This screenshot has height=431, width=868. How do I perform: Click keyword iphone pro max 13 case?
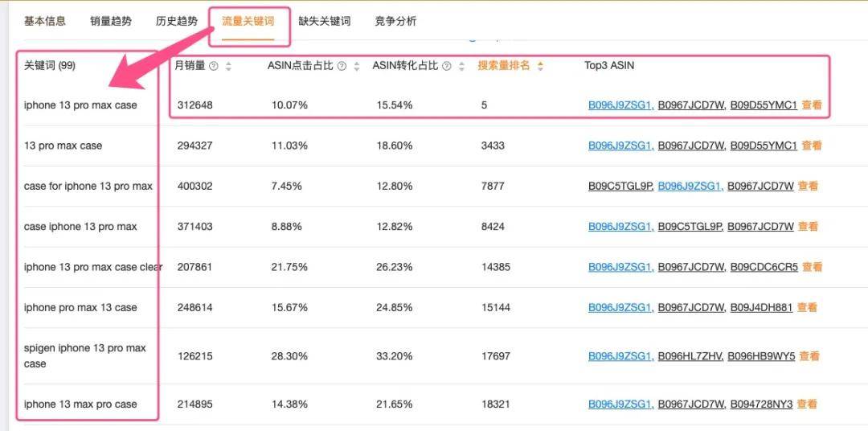pyautogui.click(x=80, y=307)
